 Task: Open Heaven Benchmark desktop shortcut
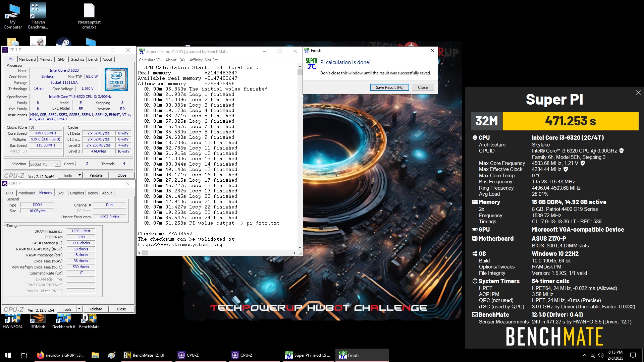point(38,16)
